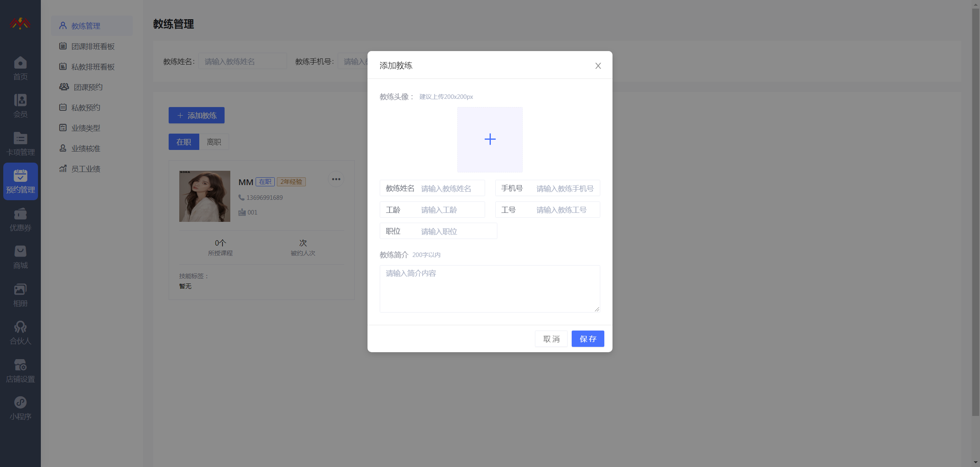The width and height of the screenshot is (980, 467).
Task: Click the 001 employee number text
Action: click(x=252, y=212)
